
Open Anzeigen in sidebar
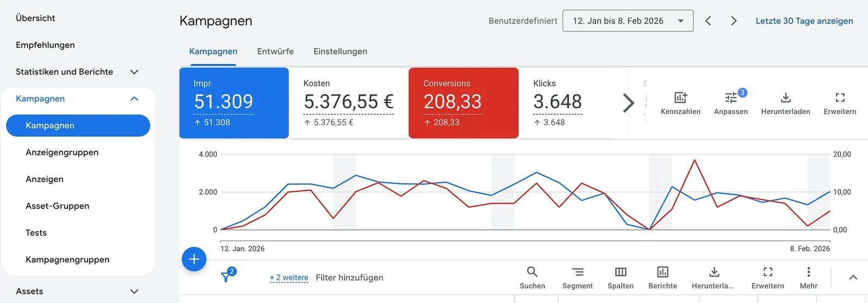coord(44,179)
